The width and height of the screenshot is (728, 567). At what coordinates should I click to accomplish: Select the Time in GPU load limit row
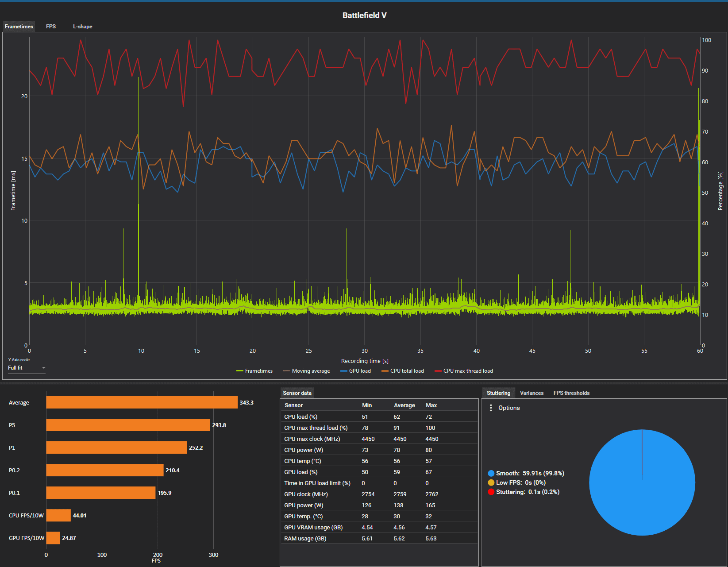point(379,483)
